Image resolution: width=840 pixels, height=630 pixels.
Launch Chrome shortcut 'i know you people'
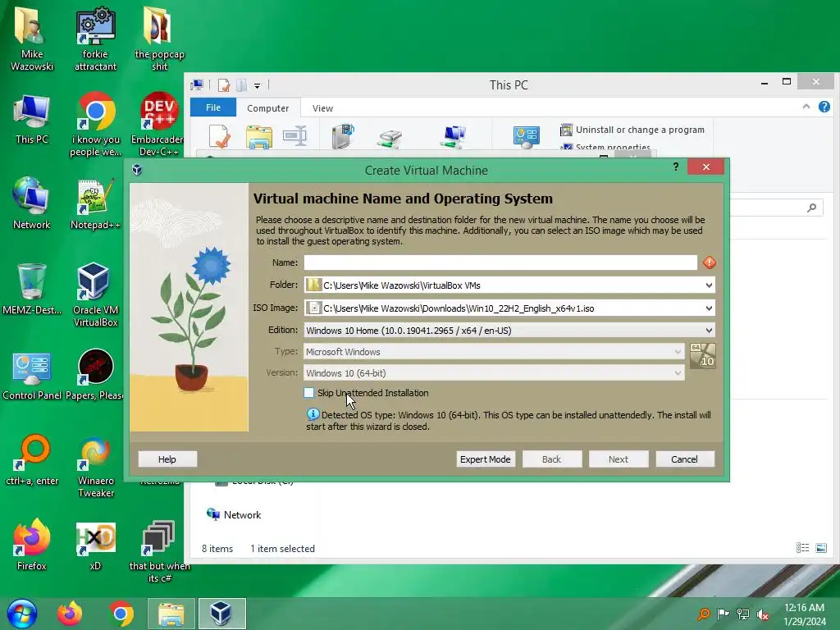point(95,125)
